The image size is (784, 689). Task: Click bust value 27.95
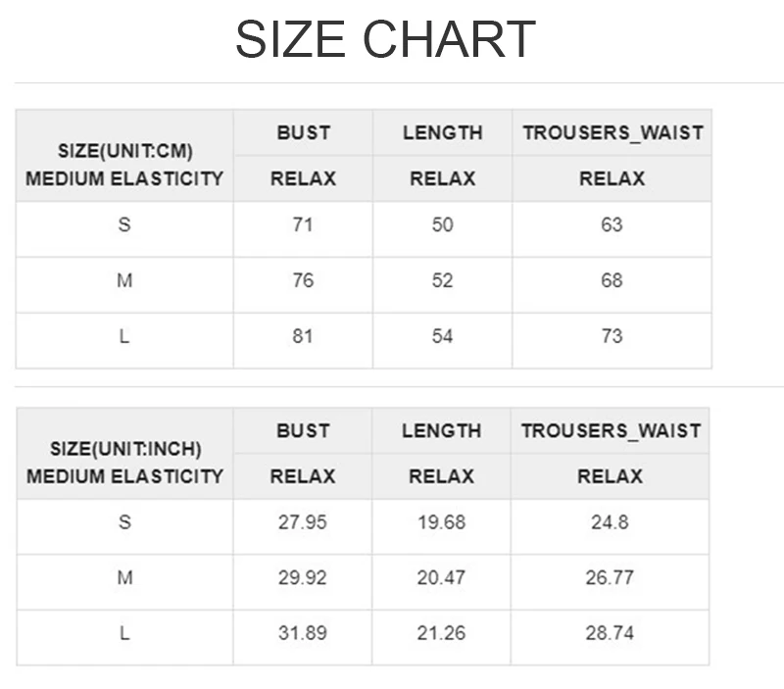303,522
